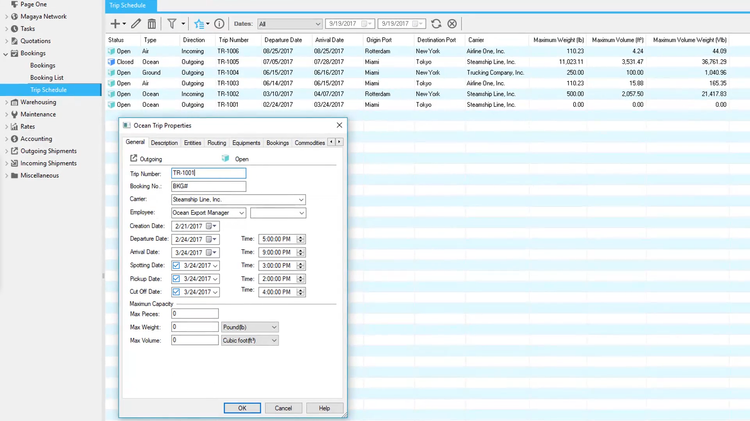Select Booking List in sidebar
The height and width of the screenshot is (421, 750).
(46, 78)
